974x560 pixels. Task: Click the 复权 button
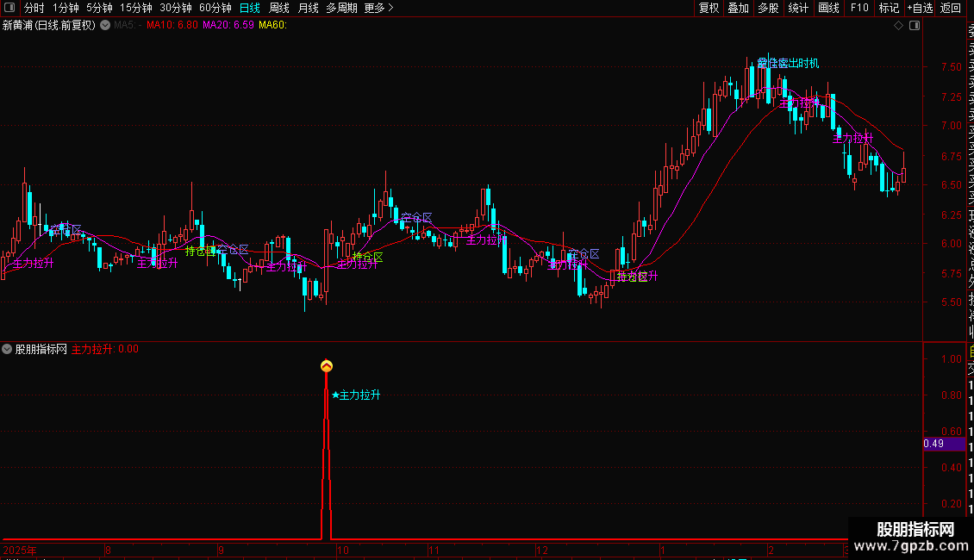pos(709,8)
